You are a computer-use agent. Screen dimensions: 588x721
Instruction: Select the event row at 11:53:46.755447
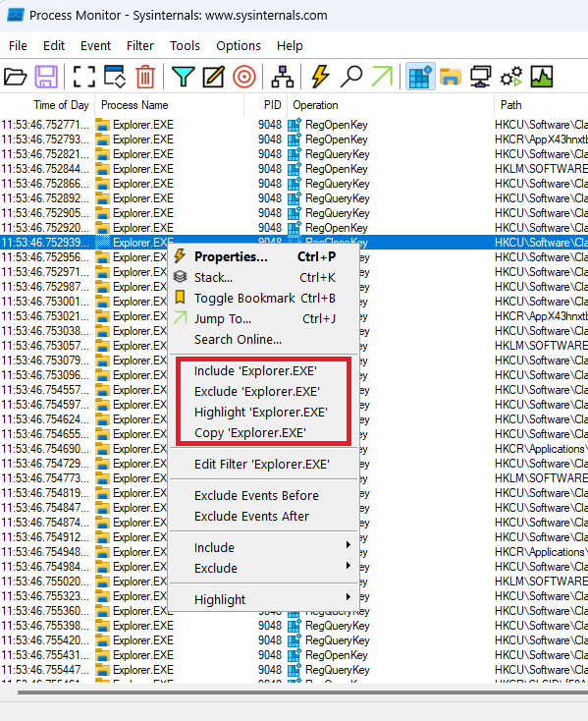click(x=294, y=670)
